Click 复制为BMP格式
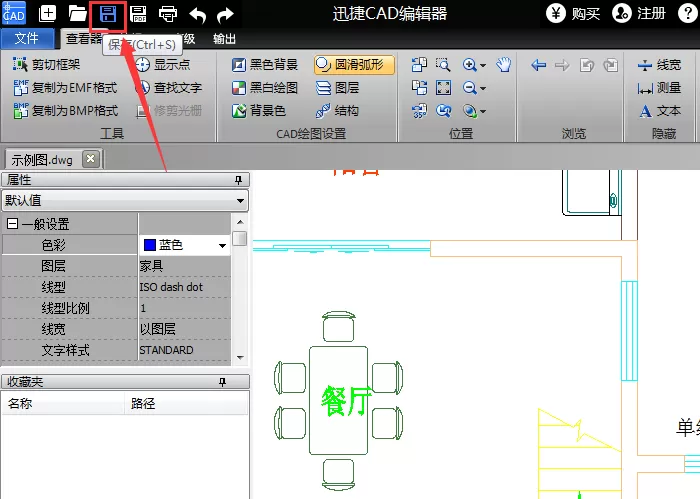The height and width of the screenshot is (499, 700). [x=66, y=110]
